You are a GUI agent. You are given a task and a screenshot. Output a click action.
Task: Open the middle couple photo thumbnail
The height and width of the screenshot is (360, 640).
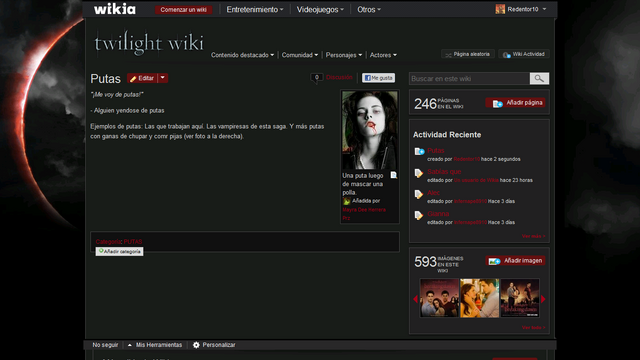point(480,298)
